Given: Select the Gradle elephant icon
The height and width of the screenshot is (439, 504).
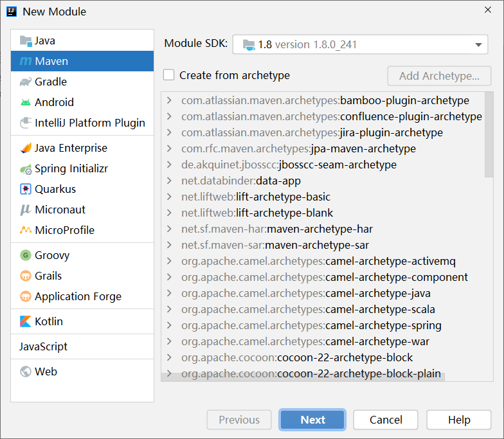Looking at the screenshot, I should [26, 82].
